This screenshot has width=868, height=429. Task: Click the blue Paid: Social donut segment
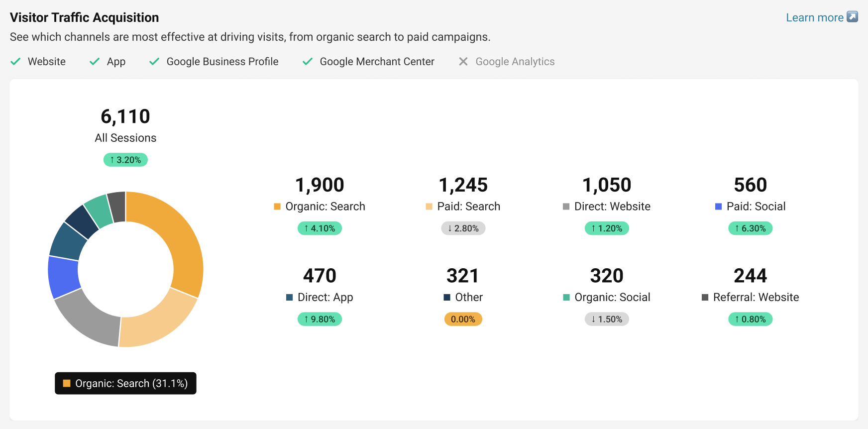point(63,276)
